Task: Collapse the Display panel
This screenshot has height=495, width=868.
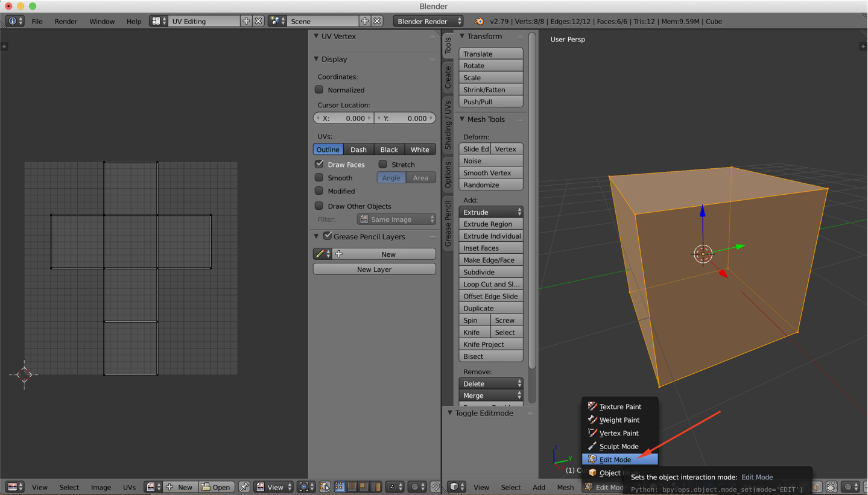Action: [x=316, y=59]
